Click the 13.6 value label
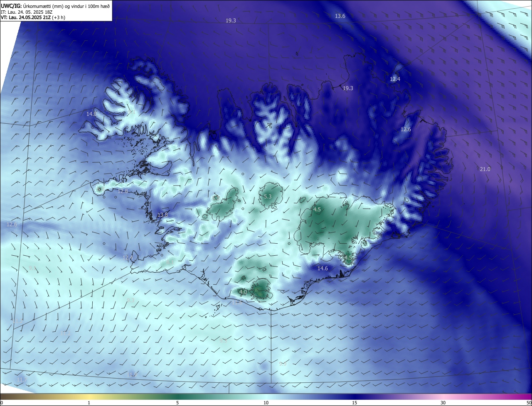 coord(340,16)
